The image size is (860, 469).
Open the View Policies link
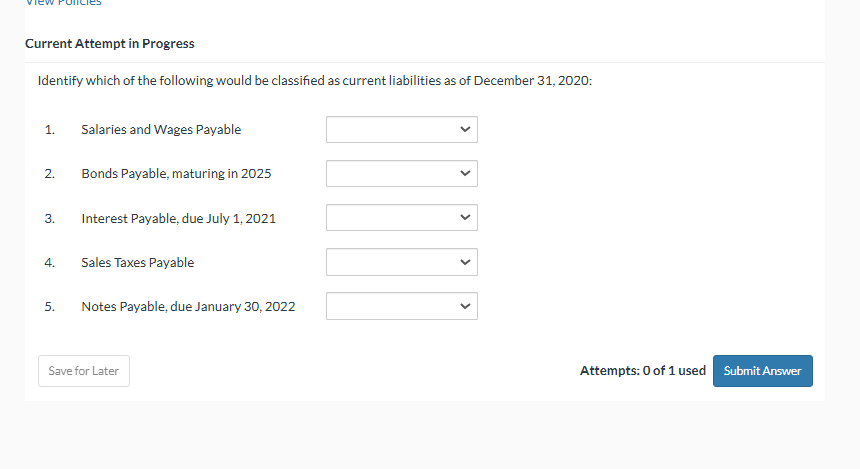coord(63,3)
